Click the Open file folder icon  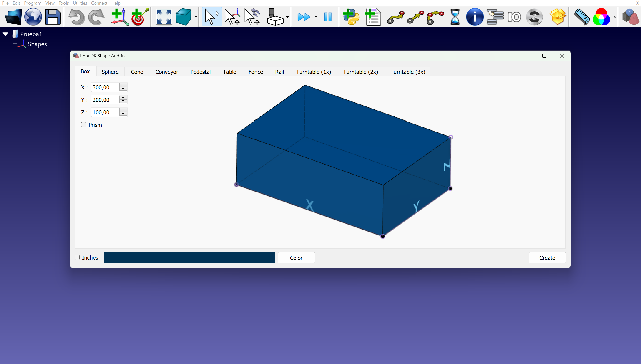pos(13,17)
